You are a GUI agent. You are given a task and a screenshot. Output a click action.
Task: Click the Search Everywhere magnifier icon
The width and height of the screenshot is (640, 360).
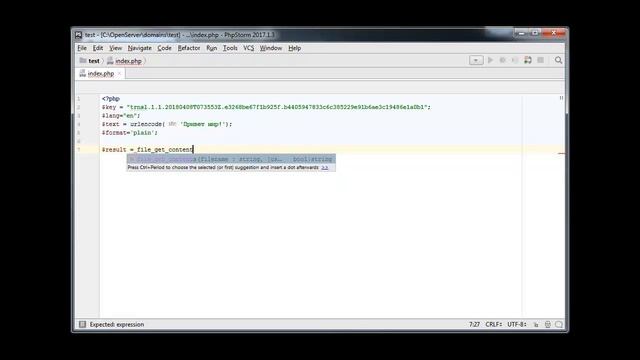coord(558,60)
